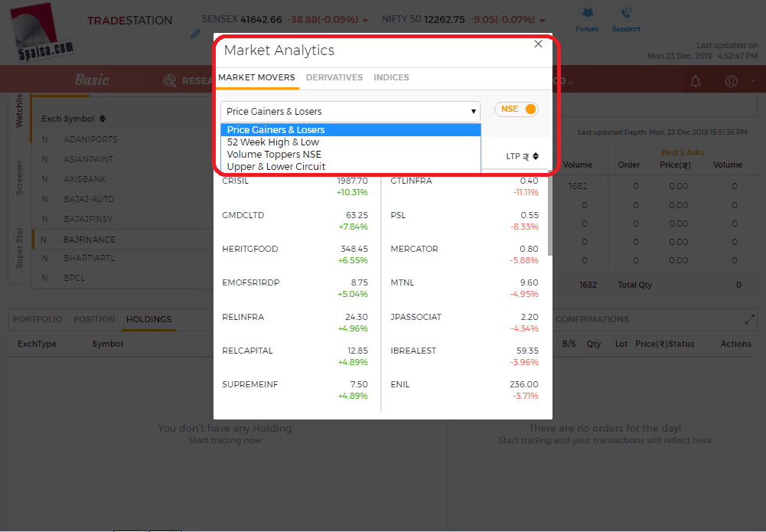This screenshot has height=532, width=766.
Task: Toggle the NSE exchange switch
Action: [x=517, y=109]
